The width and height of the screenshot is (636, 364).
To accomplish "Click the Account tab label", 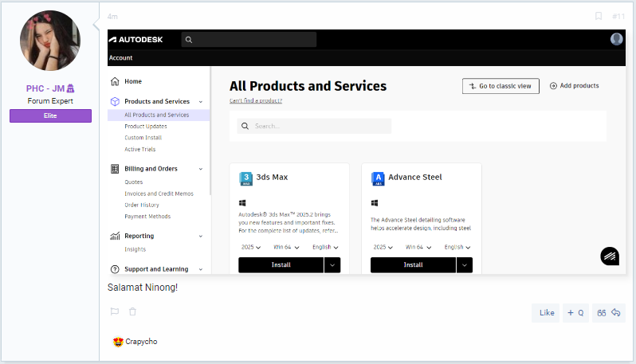I will [x=120, y=58].
